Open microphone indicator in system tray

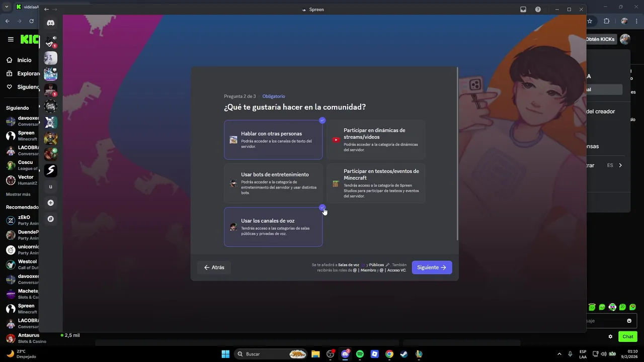[570, 354]
